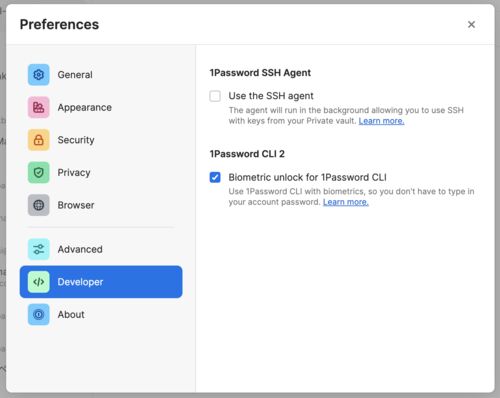Uncheck Biometric unlock for 1Password CLI

pos(215,177)
